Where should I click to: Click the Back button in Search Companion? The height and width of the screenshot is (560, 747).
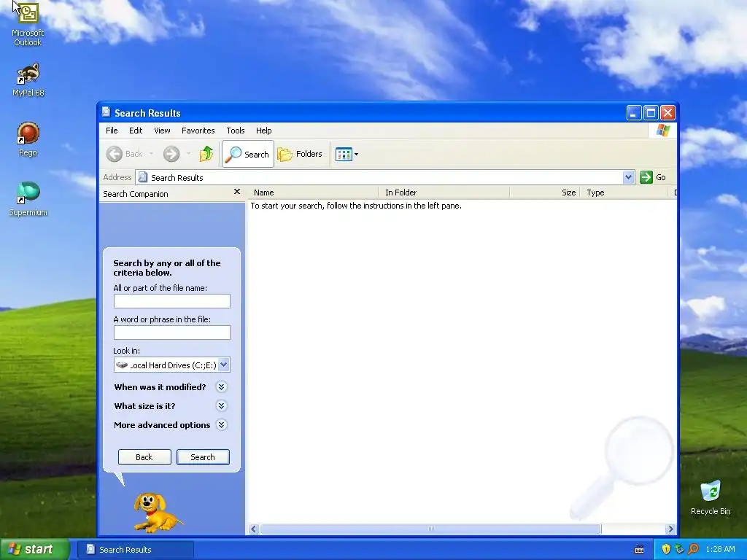144,457
